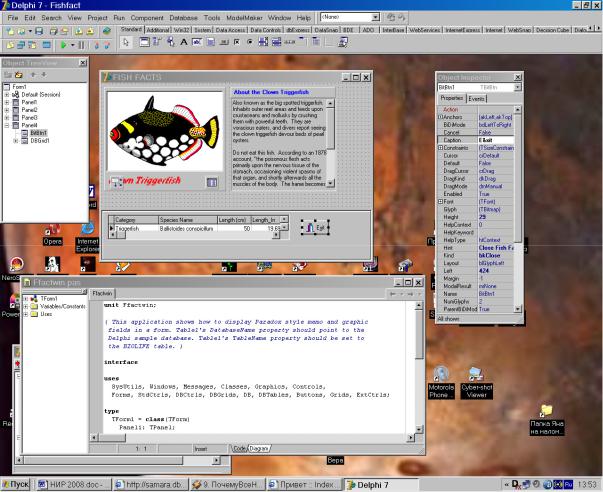
Task: Click the Open file toolbar icon
Action: tap(21, 31)
